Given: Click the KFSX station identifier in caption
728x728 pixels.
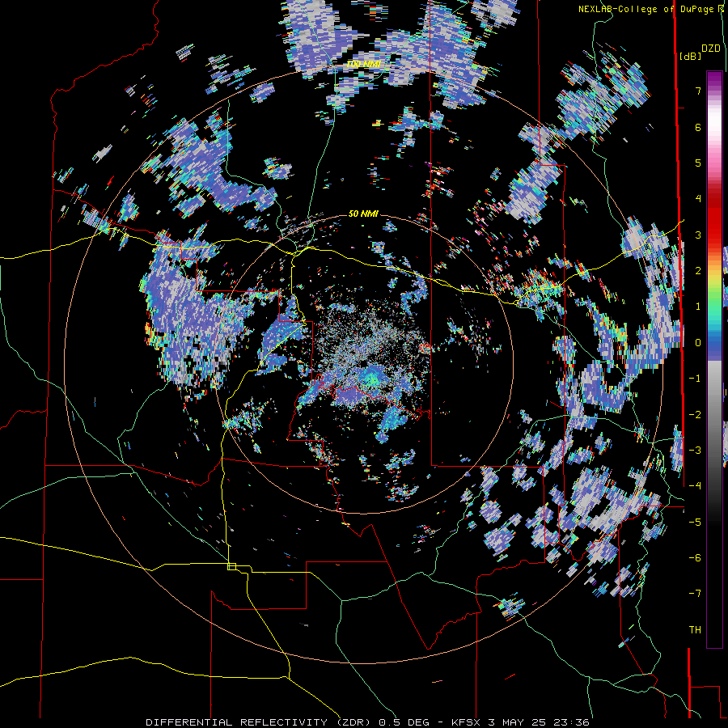Looking at the screenshot, I should tap(467, 722).
